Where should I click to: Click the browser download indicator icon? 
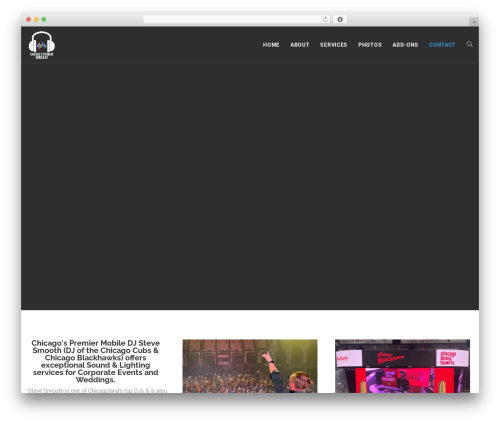click(340, 19)
